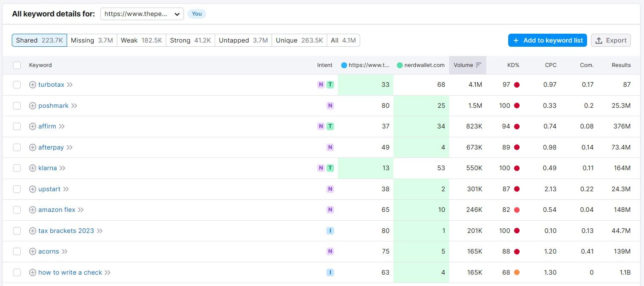This screenshot has width=644, height=286.
Task: Click the T intent badge in klarna row
Action: pyautogui.click(x=330, y=168)
